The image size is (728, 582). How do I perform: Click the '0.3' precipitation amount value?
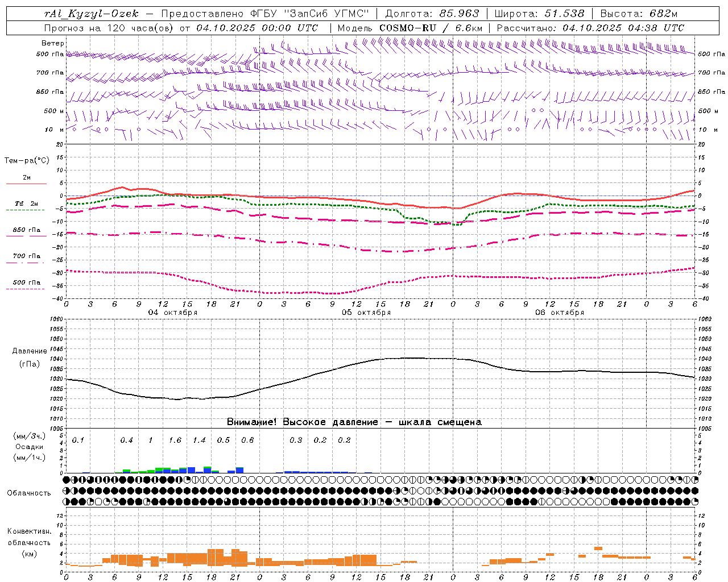coord(296,440)
